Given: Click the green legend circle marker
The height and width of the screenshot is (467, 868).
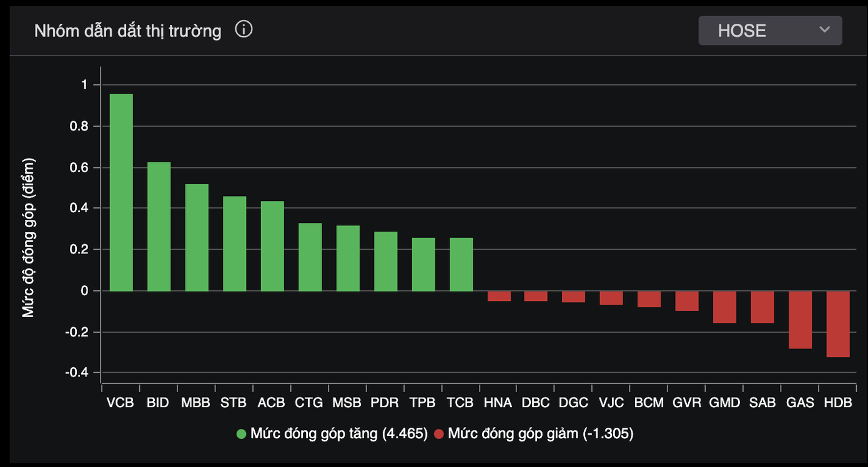Looking at the screenshot, I should [241, 434].
